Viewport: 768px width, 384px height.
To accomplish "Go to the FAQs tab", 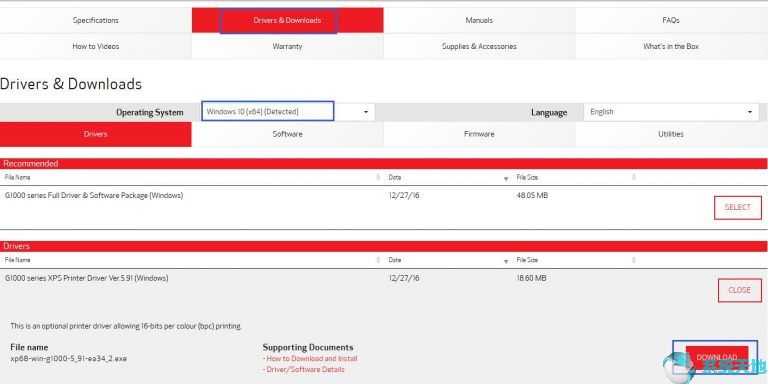I will coord(672,21).
